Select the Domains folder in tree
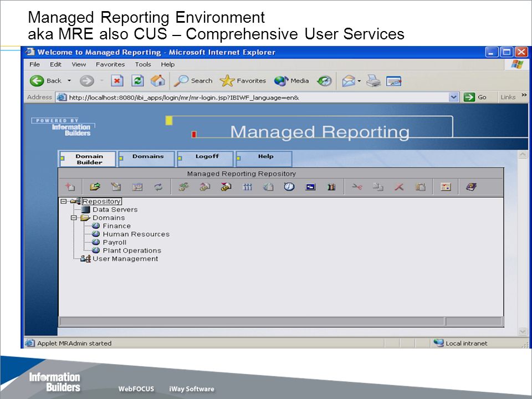 [x=109, y=218]
